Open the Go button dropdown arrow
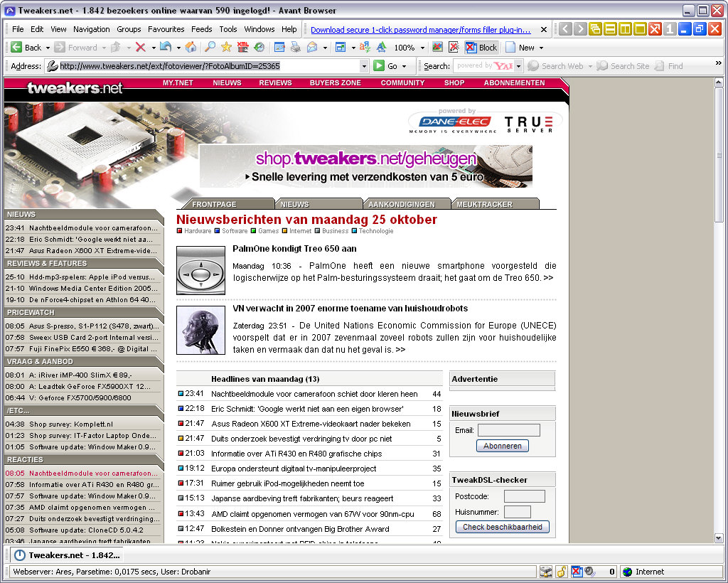This screenshot has width=728, height=583. point(404,66)
